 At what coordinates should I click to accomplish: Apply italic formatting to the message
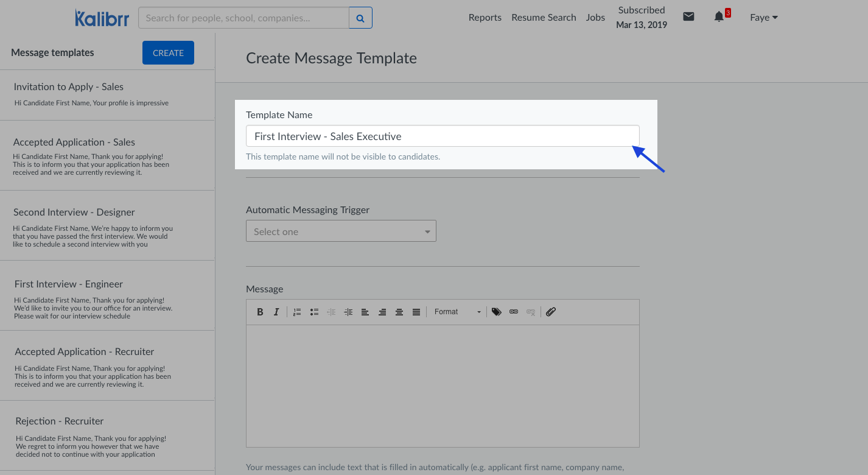[x=276, y=311]
